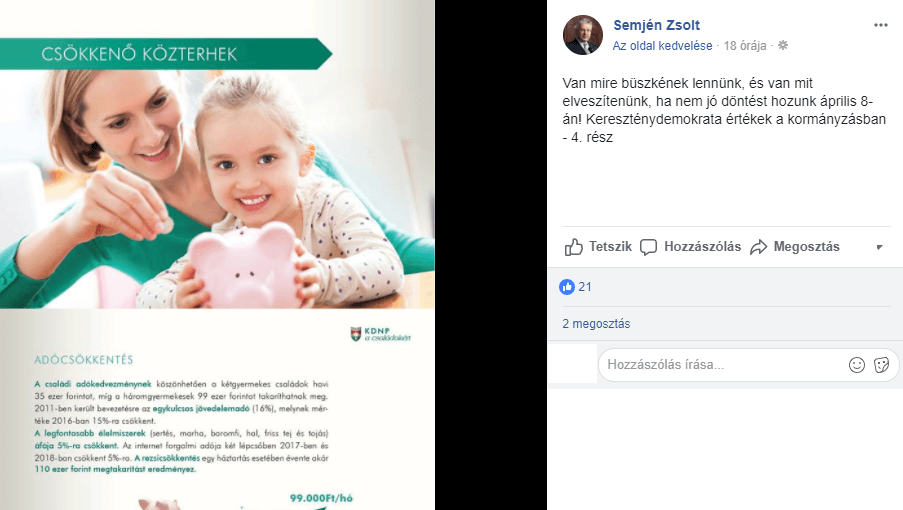Image resolution: width=903 pixels, height=510 pixels.
Task: Click the KDNP logo on the flyer
Action: coord(381,334)
